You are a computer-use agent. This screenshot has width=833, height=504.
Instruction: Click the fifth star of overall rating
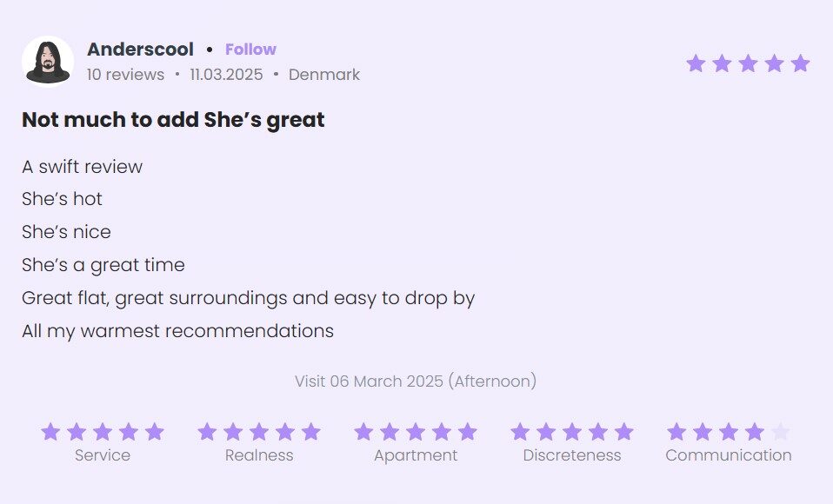click(x=801, y=63)
